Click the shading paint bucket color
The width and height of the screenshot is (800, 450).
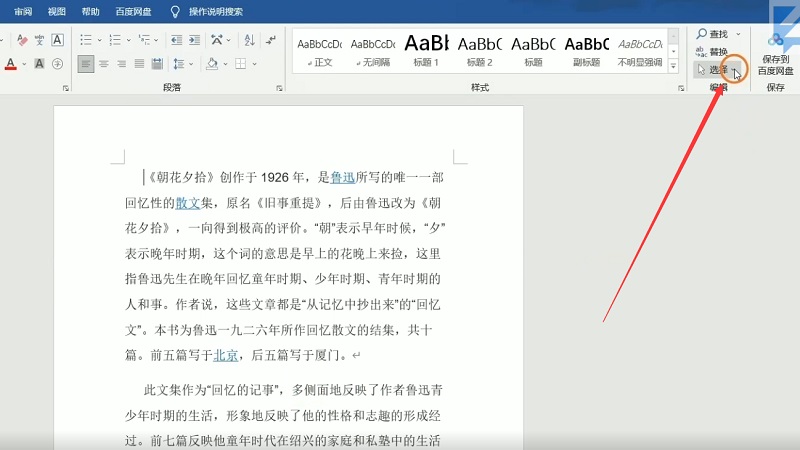[x=212, y=64]
